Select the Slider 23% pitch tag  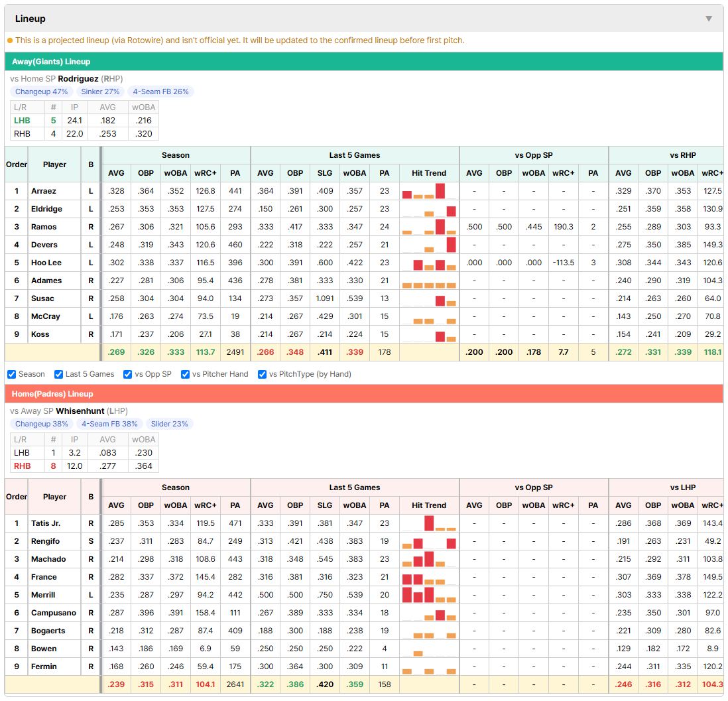click(170, 424)
